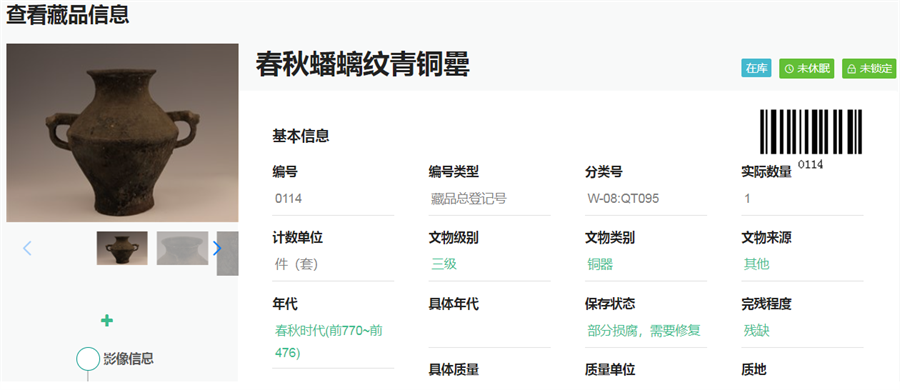
Task: Click the 影像信息 timeline circle
Action: click(x=88, y=358)
